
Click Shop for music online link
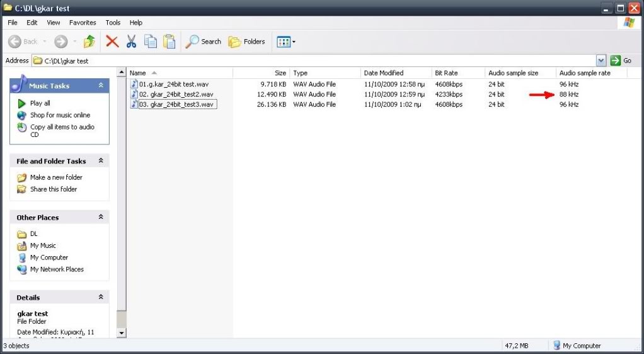tap(60, 115)
